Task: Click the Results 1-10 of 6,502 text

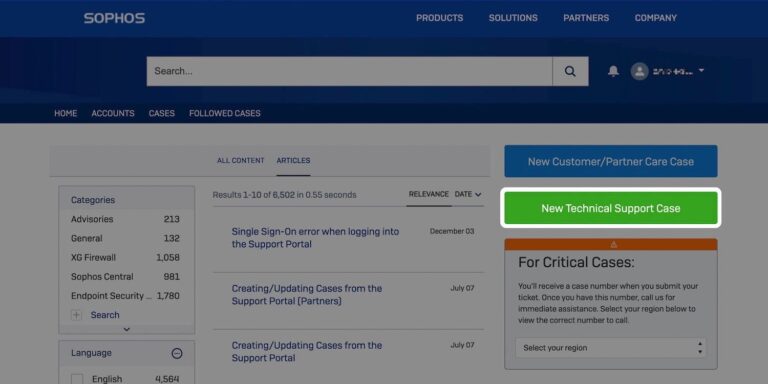Action: 285,195
